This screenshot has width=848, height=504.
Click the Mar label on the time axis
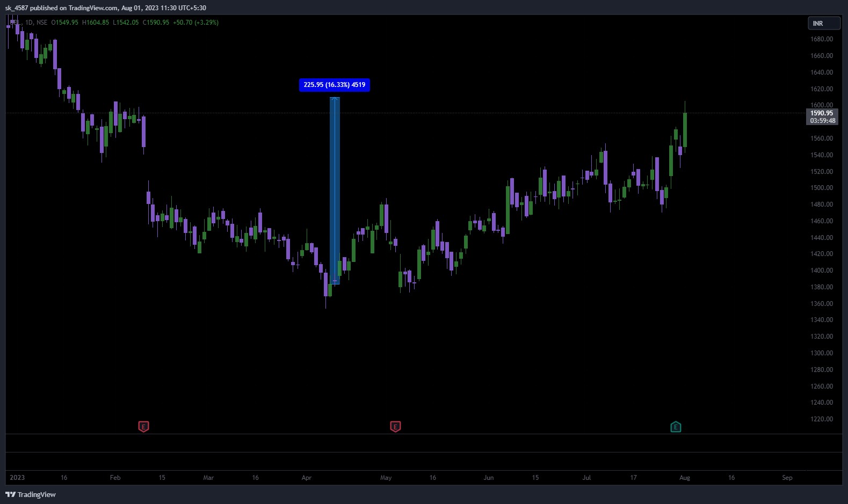(208, 478)
